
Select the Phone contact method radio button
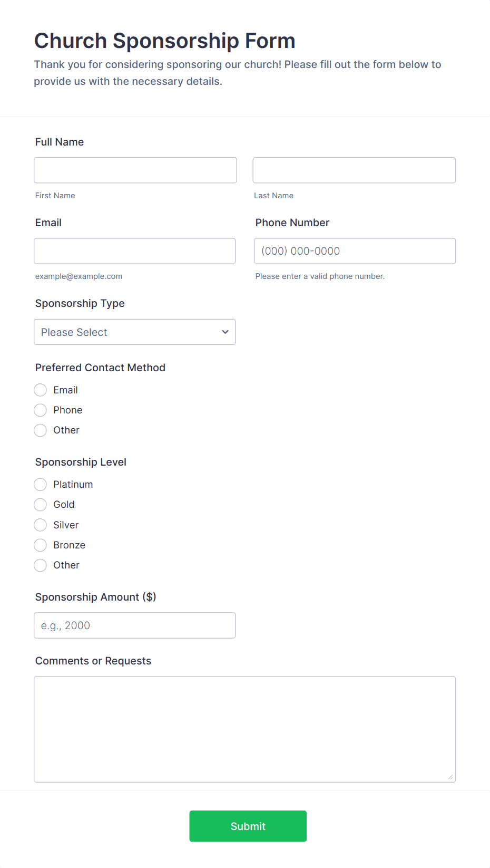(40, 410)
